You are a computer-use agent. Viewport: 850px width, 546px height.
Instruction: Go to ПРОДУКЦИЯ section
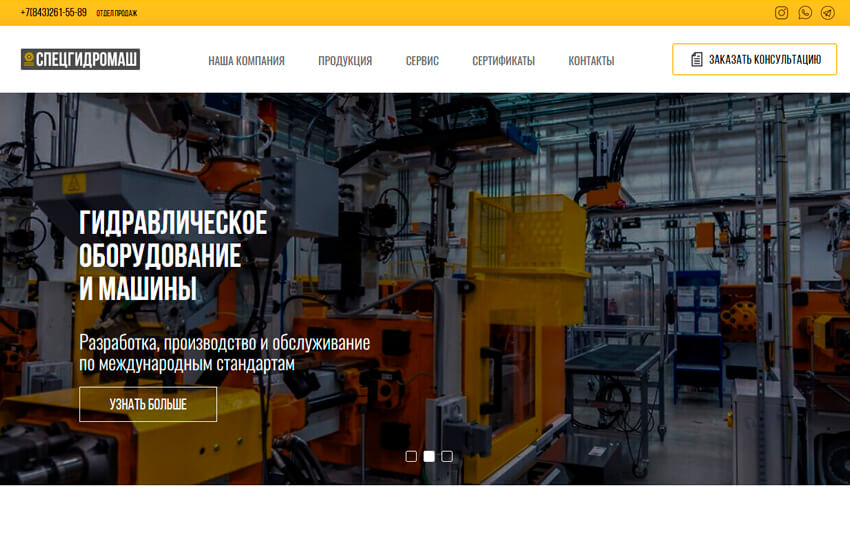point(345,61)
